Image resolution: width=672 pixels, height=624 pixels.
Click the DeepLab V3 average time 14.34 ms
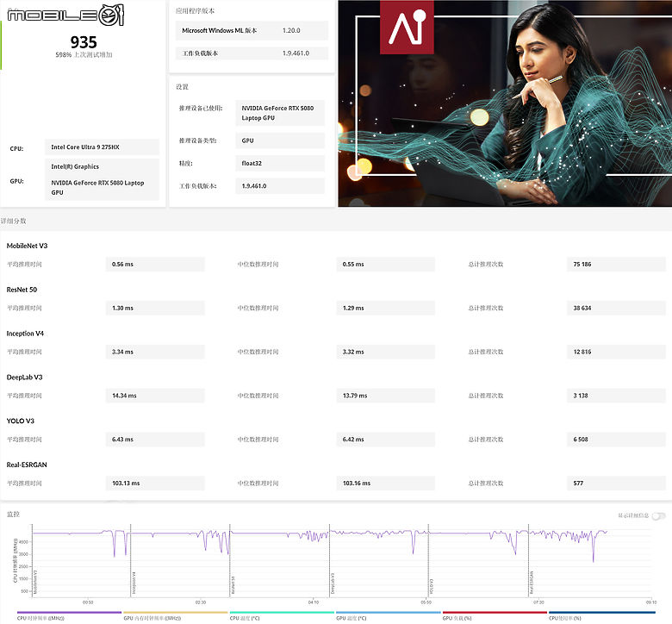pyautogui.click(x=155, y=396)
